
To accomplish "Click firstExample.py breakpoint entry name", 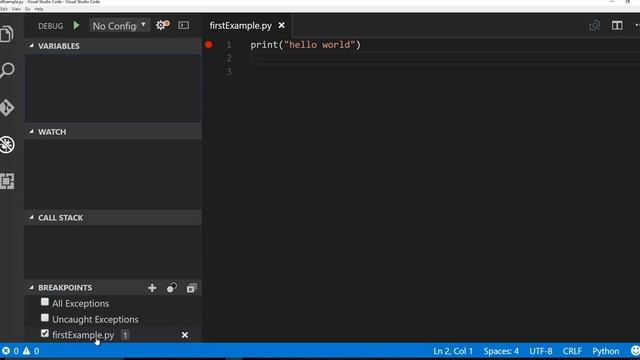I will (x=83, y=335).
